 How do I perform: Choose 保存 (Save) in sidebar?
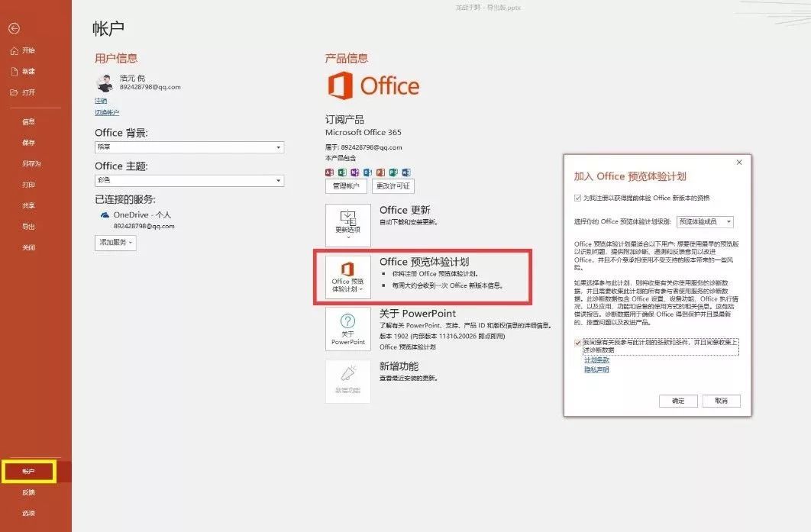28,143
